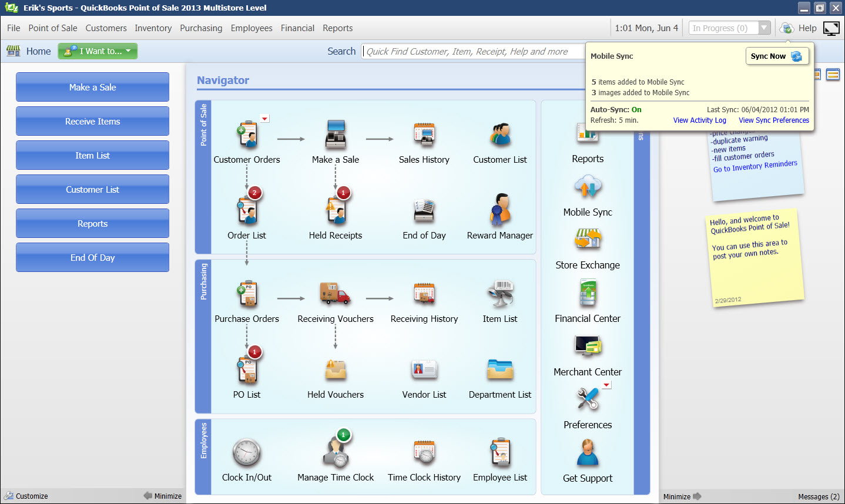Open the Order List icon
Viewport: 845px width, 504px height.
(247, 210)
